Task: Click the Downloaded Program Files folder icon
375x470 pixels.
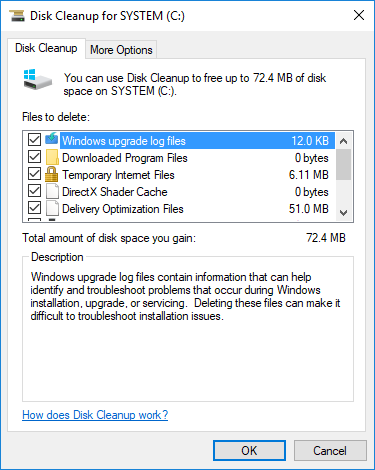Action: click(52, 157)
